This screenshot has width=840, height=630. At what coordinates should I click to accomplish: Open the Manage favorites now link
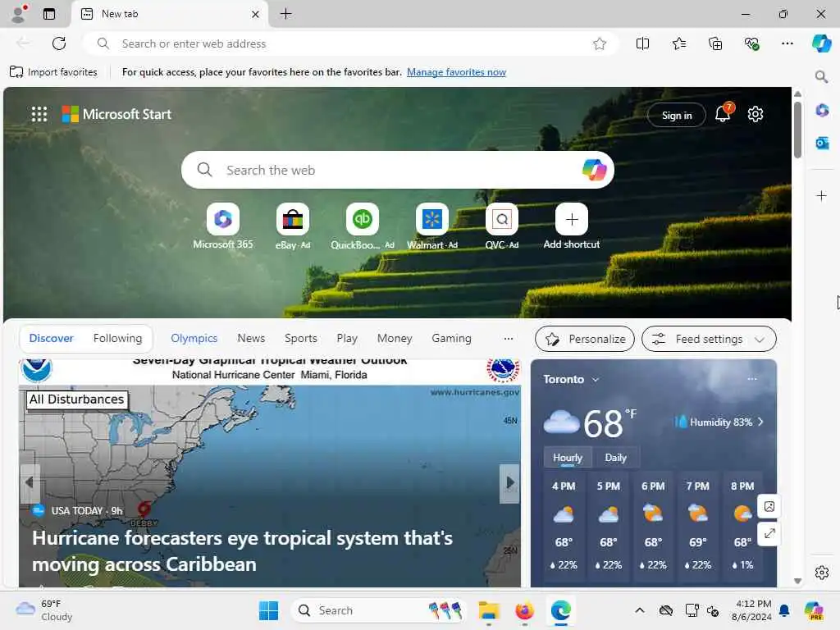(x=456, y=72)
